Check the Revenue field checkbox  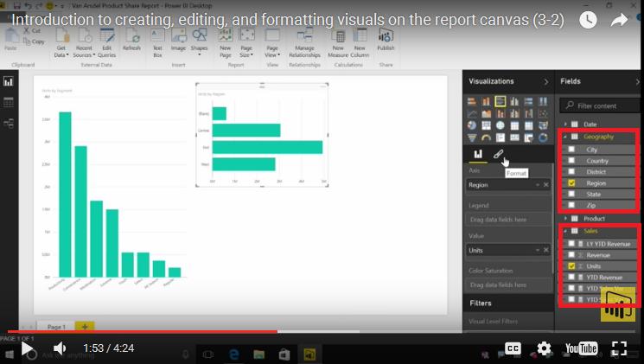click(571, 255)
